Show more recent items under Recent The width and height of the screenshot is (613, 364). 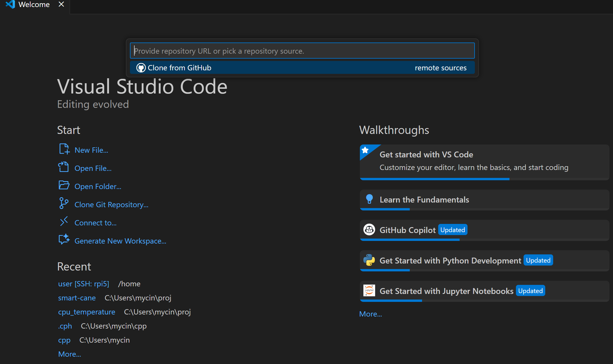pos(70,354)
